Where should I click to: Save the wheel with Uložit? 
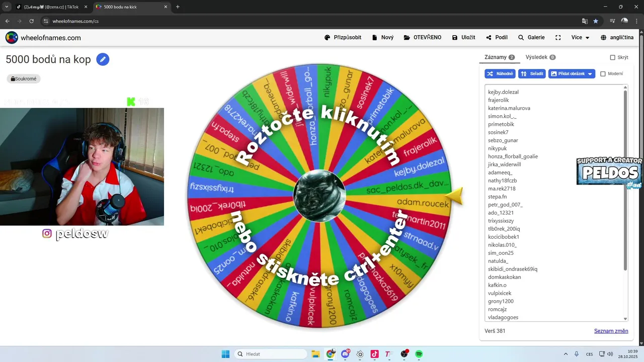coord(463,38)
